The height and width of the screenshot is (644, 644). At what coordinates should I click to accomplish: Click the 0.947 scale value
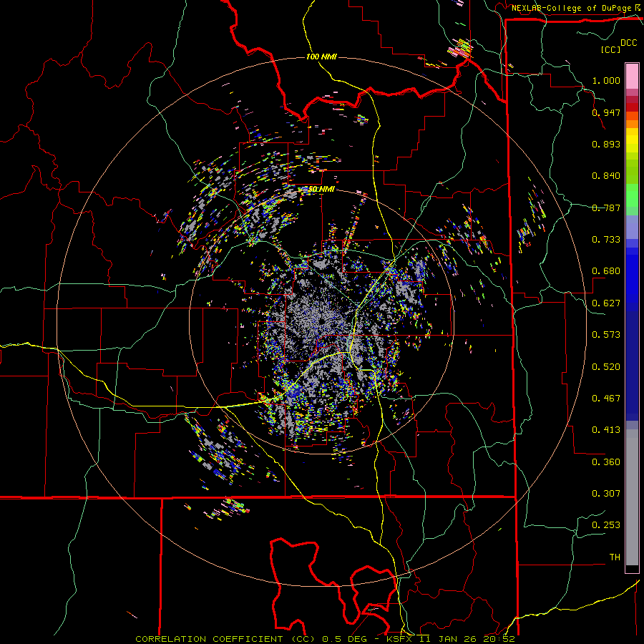[x=606, y=112]
